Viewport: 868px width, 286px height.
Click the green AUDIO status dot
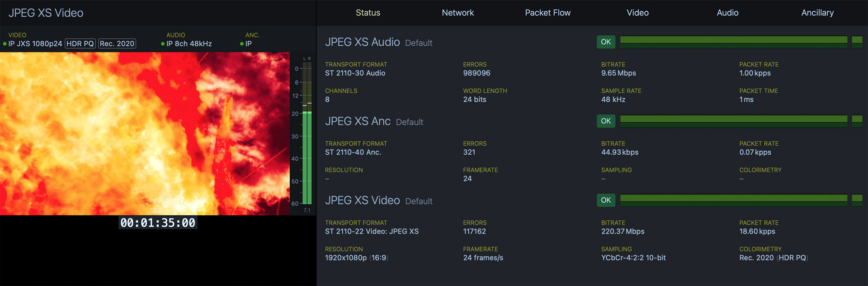(163, 44)
